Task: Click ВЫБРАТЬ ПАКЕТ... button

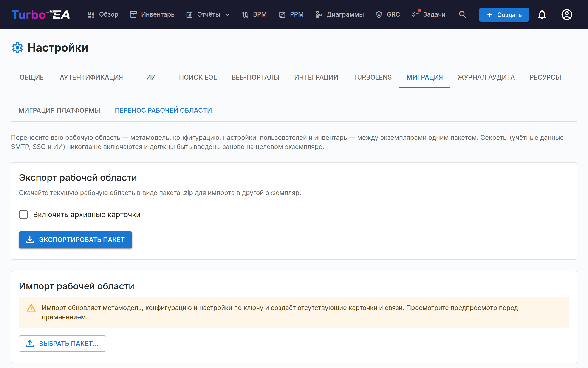Action: click(x=62, y=343)
